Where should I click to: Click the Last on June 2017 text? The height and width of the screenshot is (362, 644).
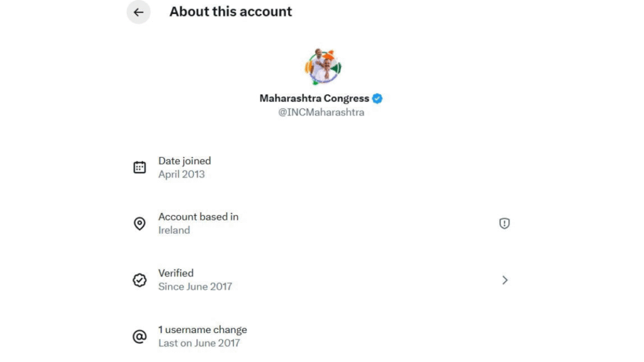click(199, 343)
